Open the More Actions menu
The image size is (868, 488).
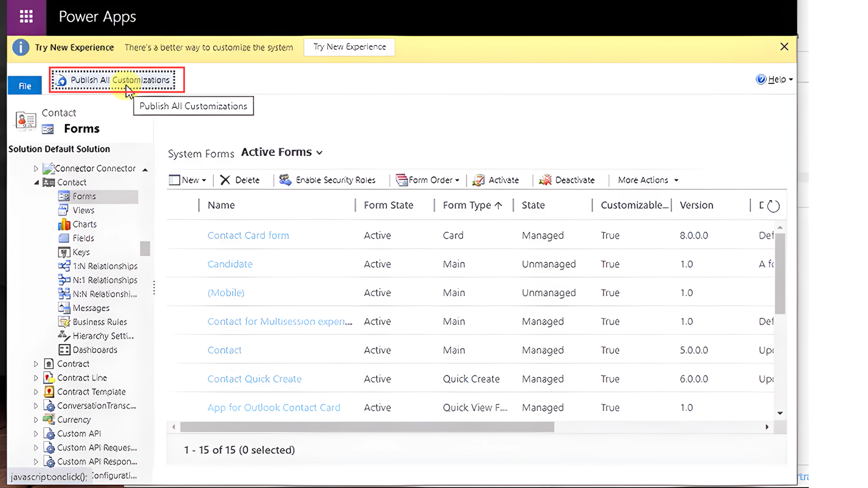tap(648, 180)
